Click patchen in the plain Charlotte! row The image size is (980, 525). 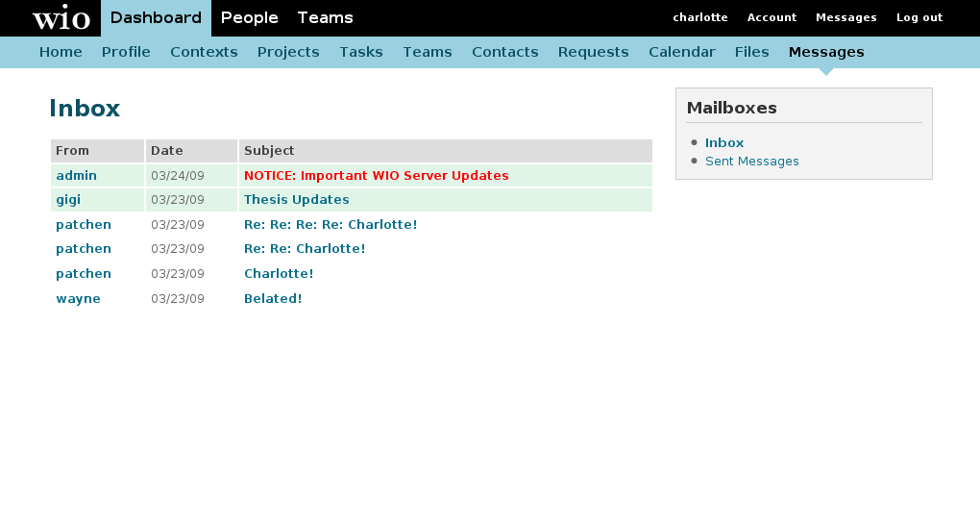(x=84, y=274)
